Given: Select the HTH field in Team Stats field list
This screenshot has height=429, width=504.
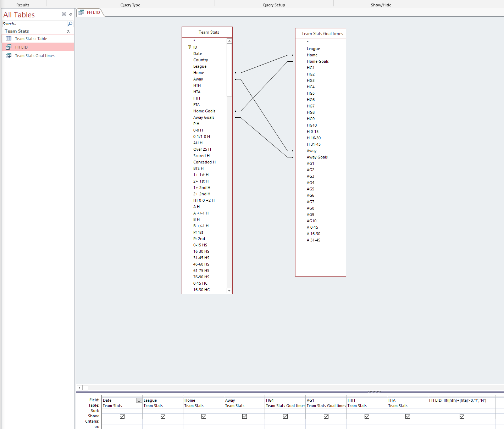Looking at the screenshot, I should (x=197, y=85).
